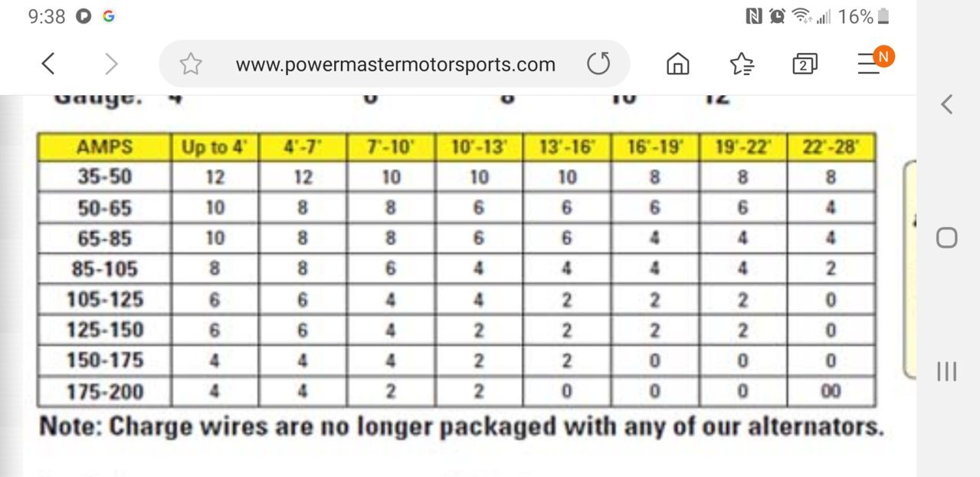Tap Google icon in status bar
The width and height of the screenshot is (980, 477).
(x=109, y=16)
